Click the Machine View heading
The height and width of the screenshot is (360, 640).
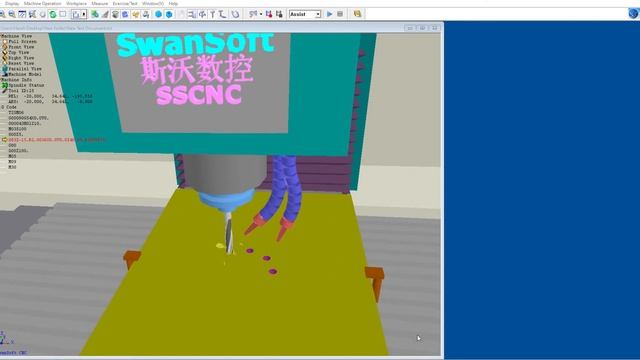click(16, 36)
